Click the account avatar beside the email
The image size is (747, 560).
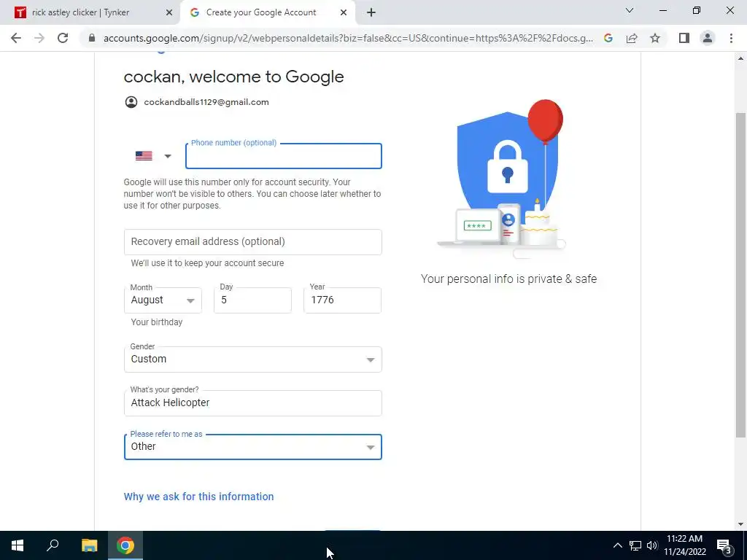131,102
